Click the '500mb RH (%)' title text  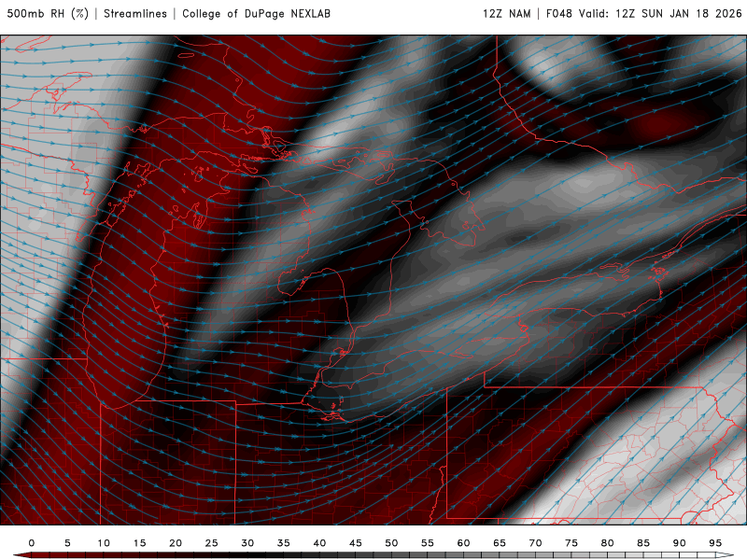pos(48,14)
